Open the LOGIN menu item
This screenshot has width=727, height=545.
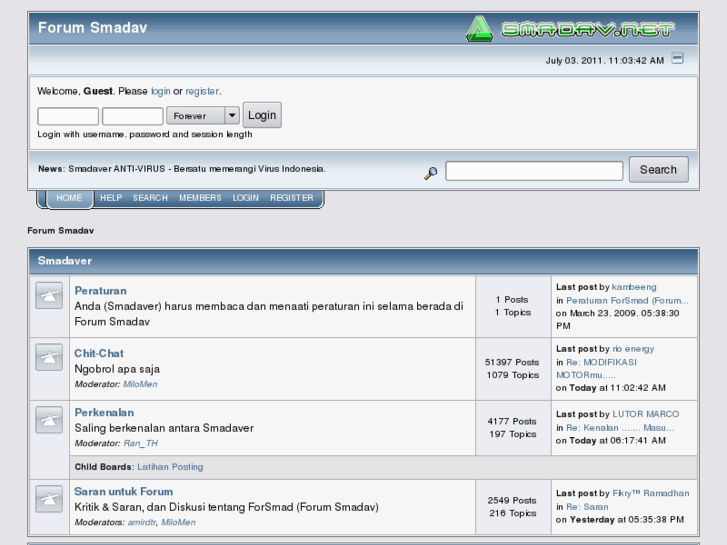click(x=246, y=198)
